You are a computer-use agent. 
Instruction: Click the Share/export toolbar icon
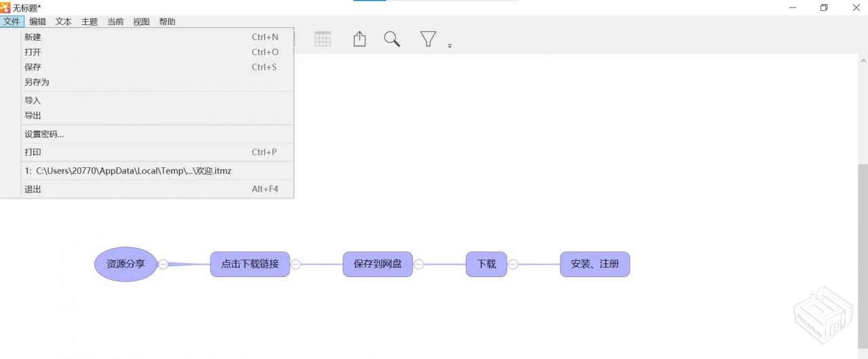359,39
